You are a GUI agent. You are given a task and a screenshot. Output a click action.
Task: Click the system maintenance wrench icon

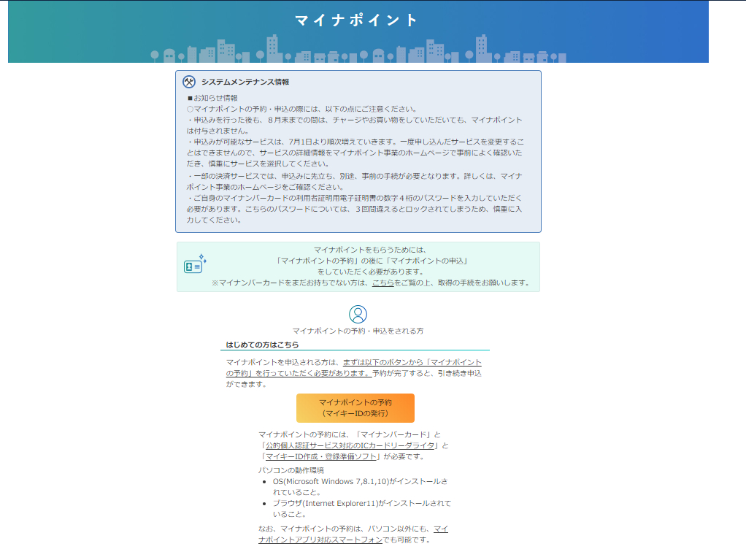(189, 82)
